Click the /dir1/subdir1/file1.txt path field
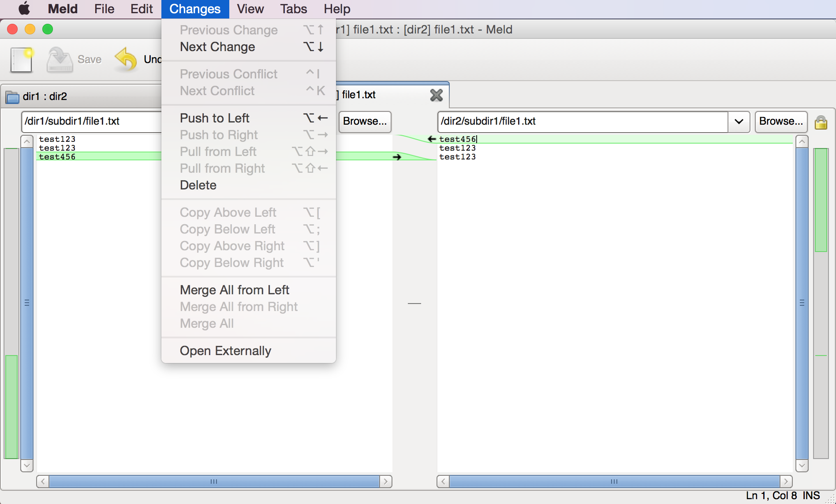Image resolution: width=836 pixels, height=504 pixels. click(92, 122)
